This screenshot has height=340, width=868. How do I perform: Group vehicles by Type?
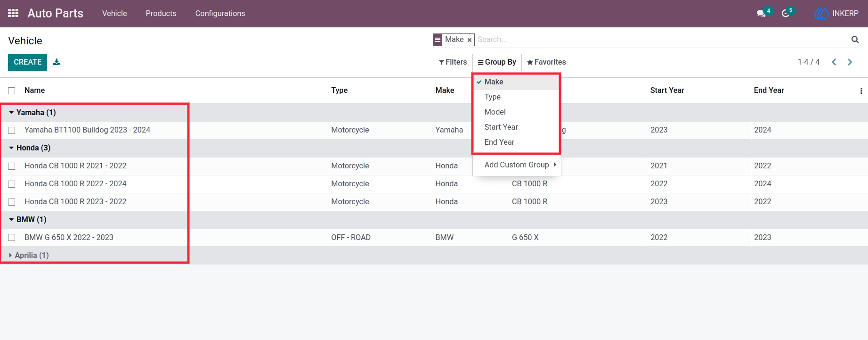(517, 97)
